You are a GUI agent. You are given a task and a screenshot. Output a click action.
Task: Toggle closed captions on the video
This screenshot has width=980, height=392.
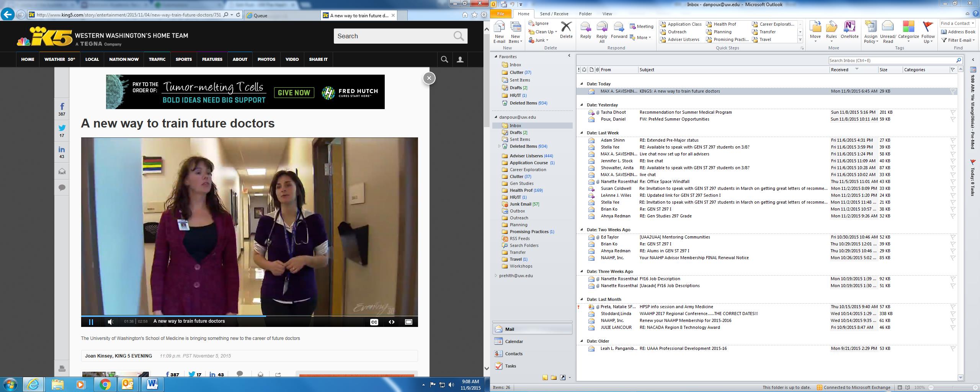tap(374, 322)
